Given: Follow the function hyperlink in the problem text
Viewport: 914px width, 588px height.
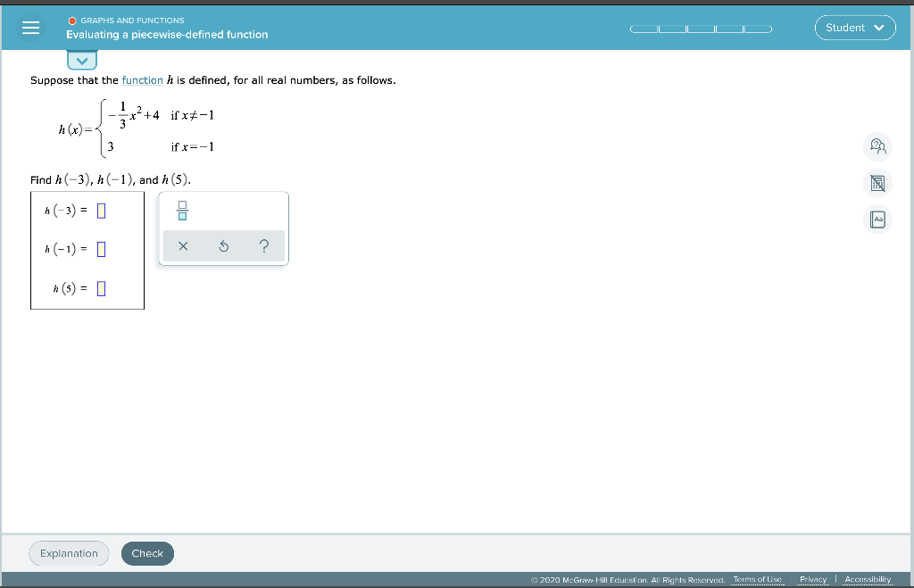Looking at the screenshot, I should click(143, 79).
